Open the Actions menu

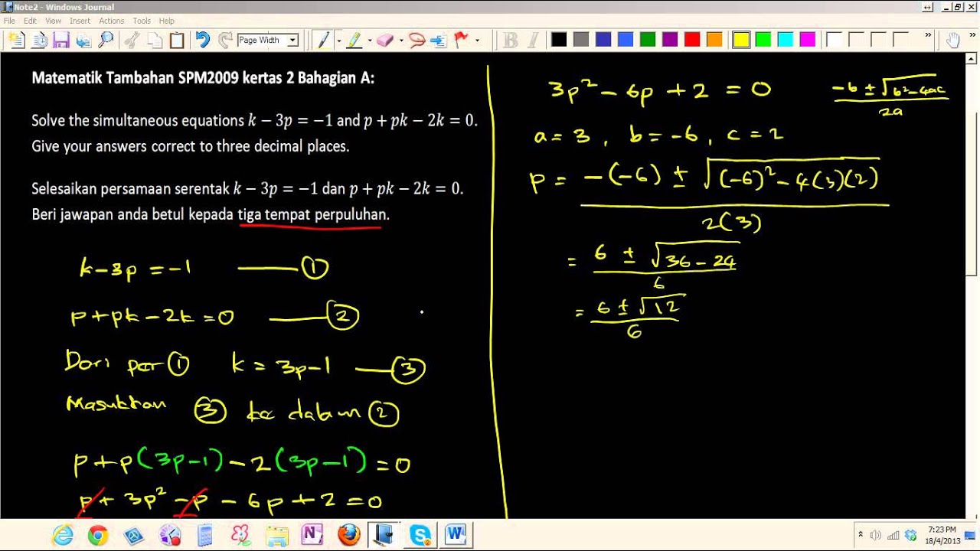(x=112, y=21)
